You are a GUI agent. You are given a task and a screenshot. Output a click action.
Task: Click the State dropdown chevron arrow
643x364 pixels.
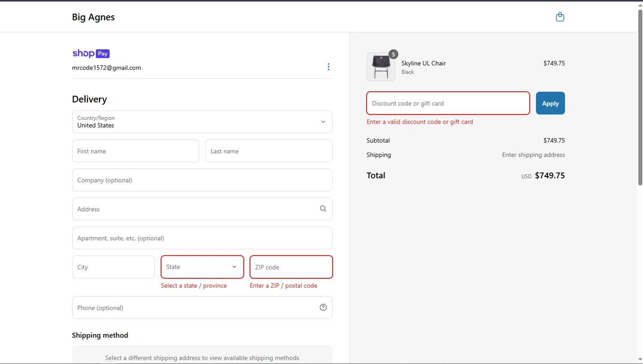pyautogui.click(x=234, y=267)
